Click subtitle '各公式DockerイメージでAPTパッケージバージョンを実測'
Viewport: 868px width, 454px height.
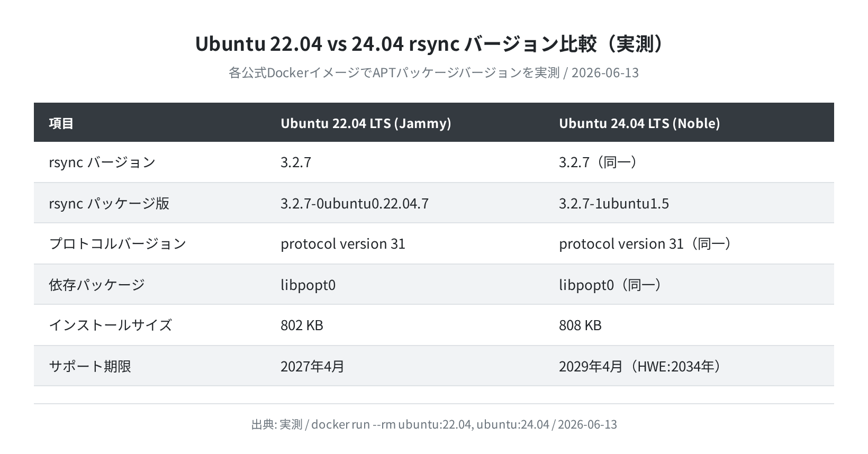(x=394, y=72)
